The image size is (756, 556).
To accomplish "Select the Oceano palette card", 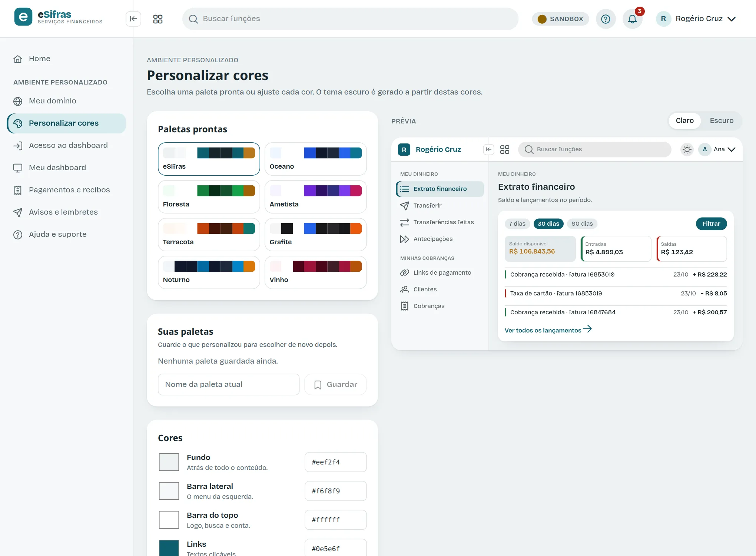I will pos(316,159).
